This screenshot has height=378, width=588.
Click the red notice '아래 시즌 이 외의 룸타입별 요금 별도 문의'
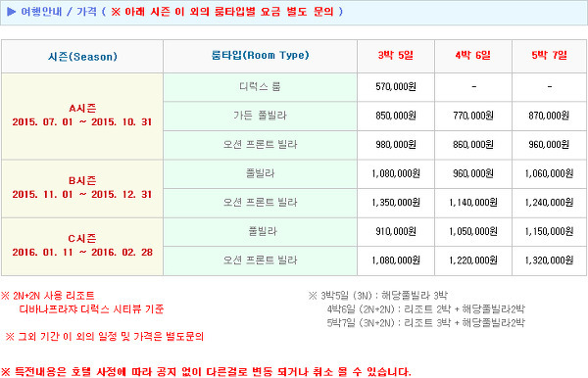[229, 12]
